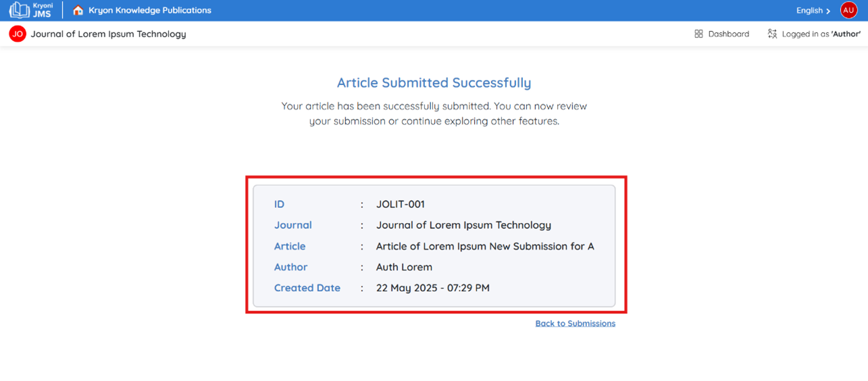Open the Dashboard menu item

click(721, 34)
